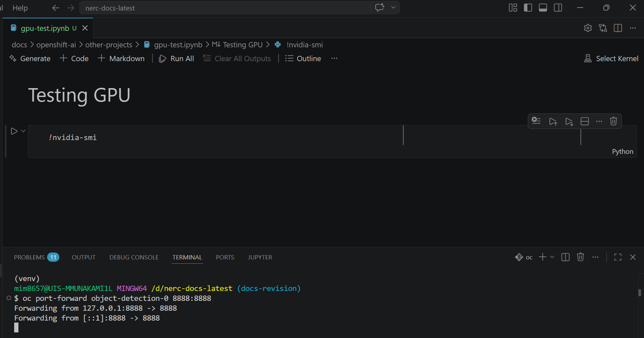Image resolution: width=644 pixels, height=338 pixels.
Task: Split the terminal panel
Action: [x=565, y=257]
